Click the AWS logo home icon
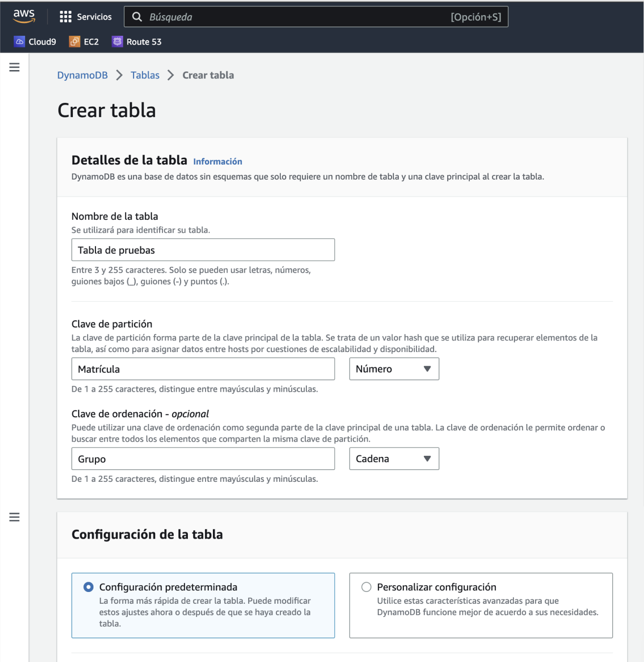Image resolution: width=644 pixels, height=662 pixels. 24,16
